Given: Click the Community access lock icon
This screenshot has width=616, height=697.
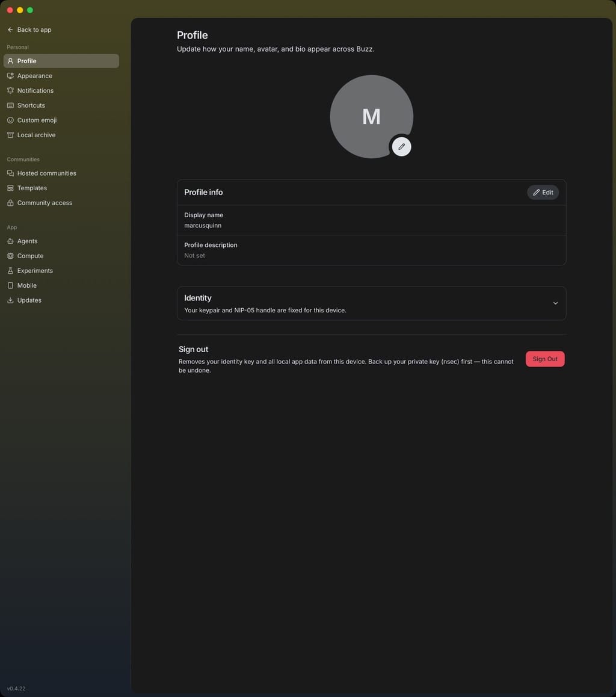Looking at the screenshot, I should (x=10, y=203).
